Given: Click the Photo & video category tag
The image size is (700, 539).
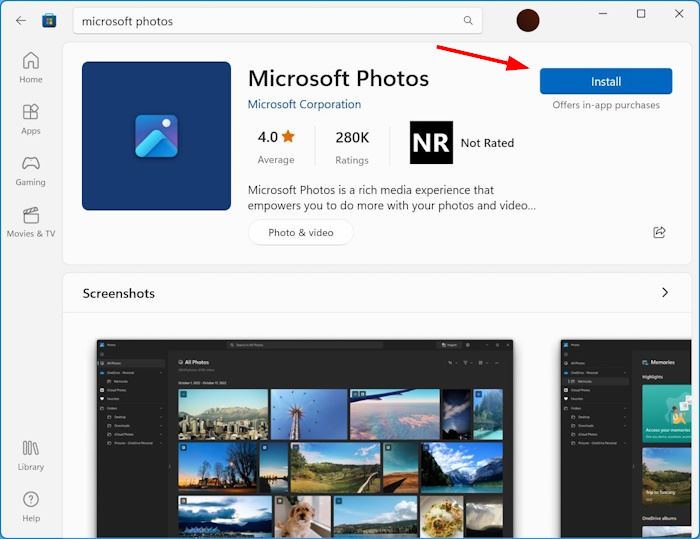Looking at the screenshot, I should click(x=301, y=233).
